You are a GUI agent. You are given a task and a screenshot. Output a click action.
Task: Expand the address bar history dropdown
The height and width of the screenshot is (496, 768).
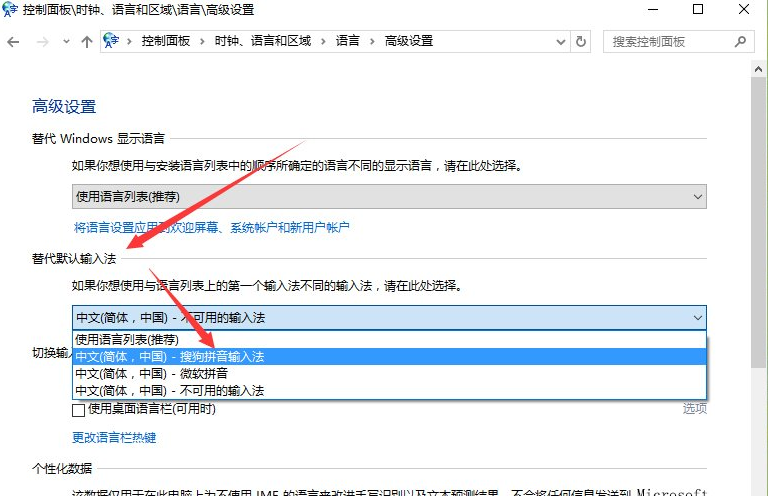[x=560, y=42]
